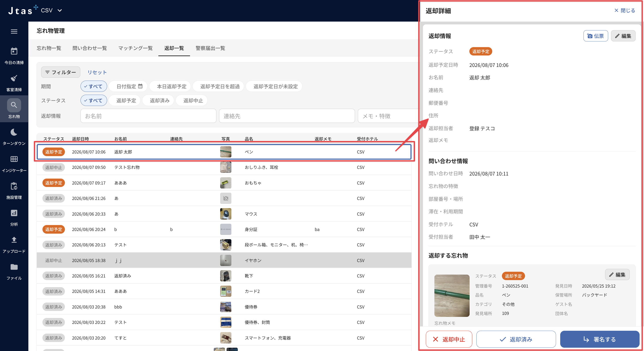Open the カード2 row thumbnail
This screenshot has width=644, height=351.
pyautogui.click(x=225, y=291)
